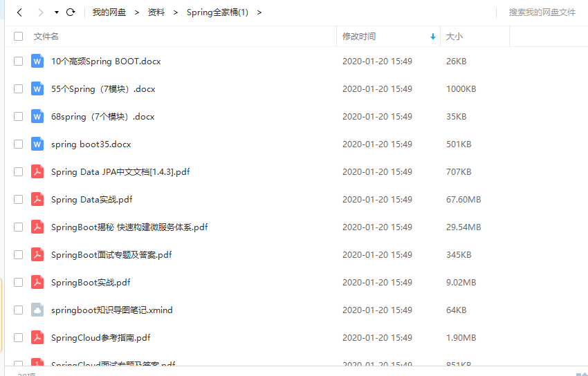
Task: Expand the chevron after 我的网盘
Action: [x=137, y=12]
